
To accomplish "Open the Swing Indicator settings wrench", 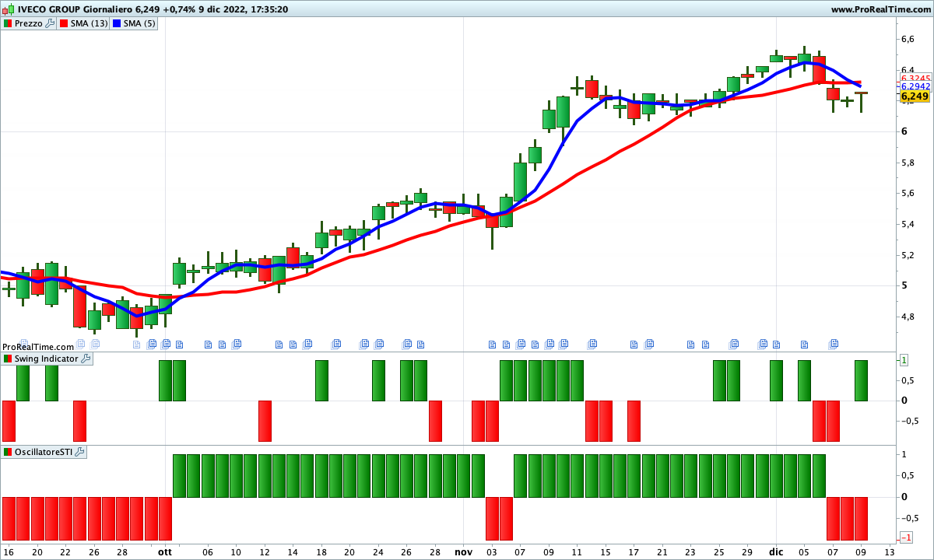I will [86, 359].
